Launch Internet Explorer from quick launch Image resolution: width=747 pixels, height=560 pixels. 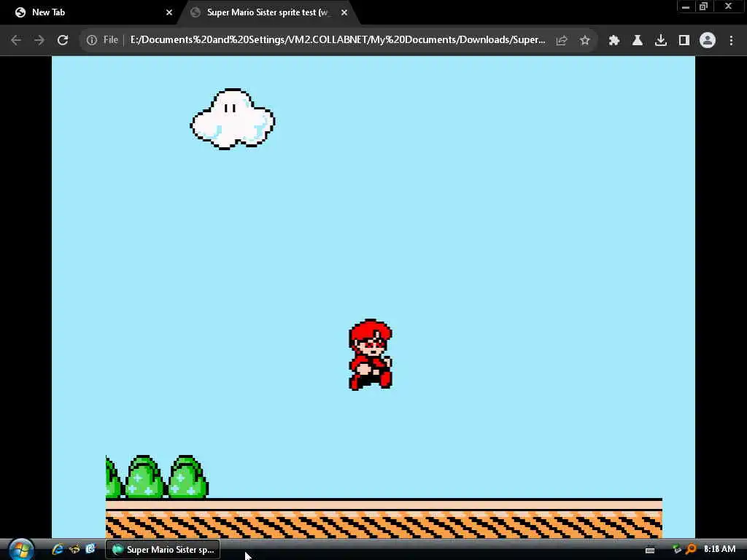(x=58, y=549)
